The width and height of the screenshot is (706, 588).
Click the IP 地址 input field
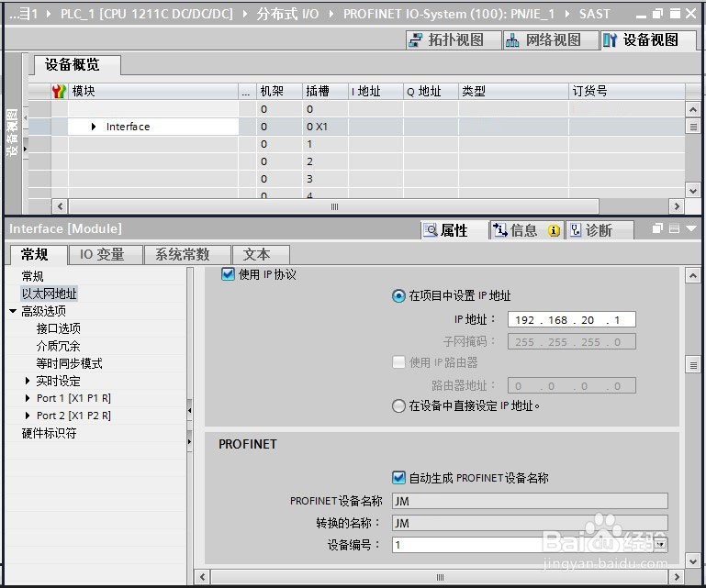(x=571, y=319)
